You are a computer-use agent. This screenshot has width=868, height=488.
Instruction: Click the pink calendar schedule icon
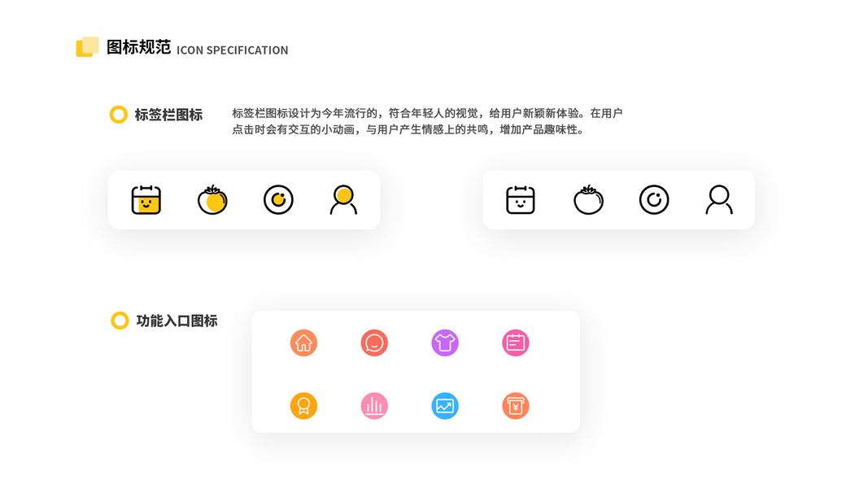516,343
